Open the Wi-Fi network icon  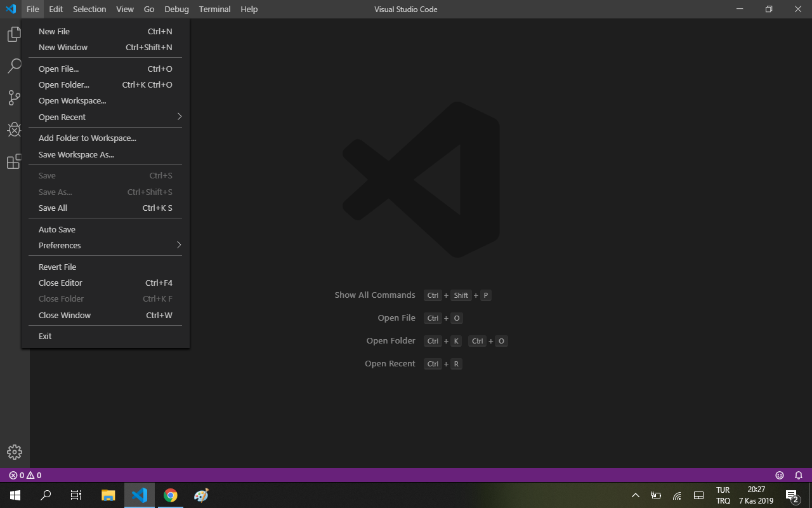(677, 495)
